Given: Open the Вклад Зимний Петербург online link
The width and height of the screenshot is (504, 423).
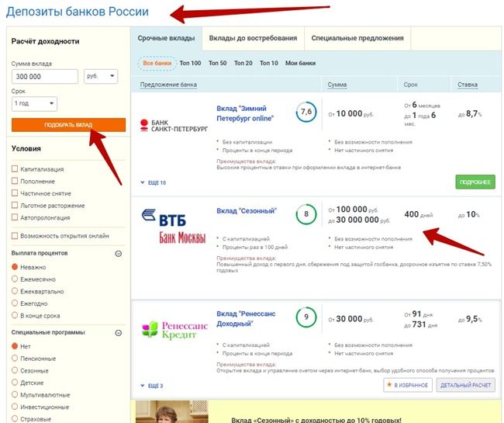Looking at the screenshot, I should [245, 113].
